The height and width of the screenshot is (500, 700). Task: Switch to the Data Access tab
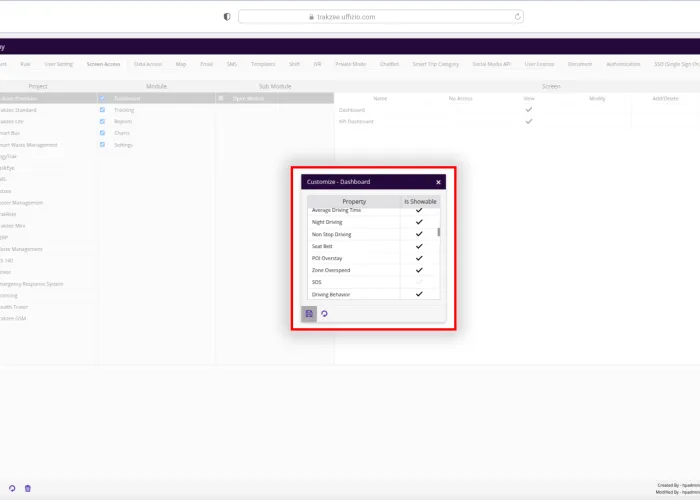tap(148, 63)
